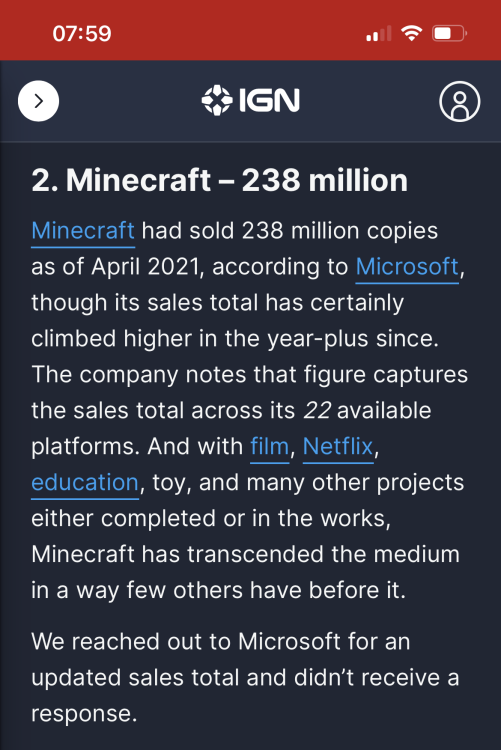
Task: Open the Minecraft link
Action: [83, 231]
